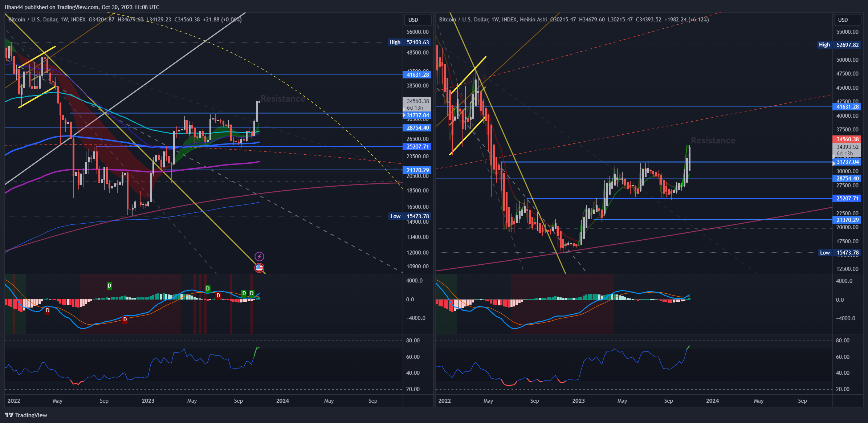
Task: Click the -4000.0 MACD axis value on left chart
Action: coord(416,318)
